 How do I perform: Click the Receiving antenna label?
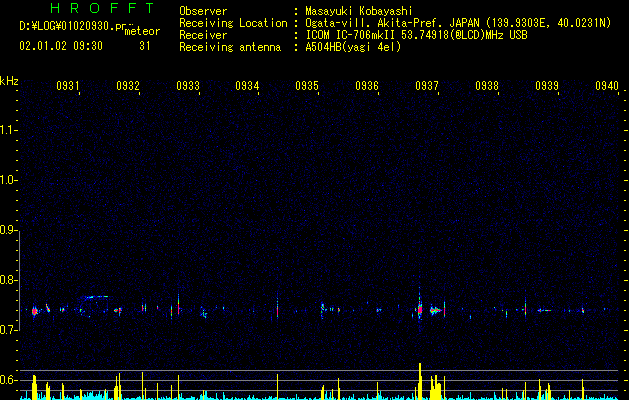(x=230, y=47)
